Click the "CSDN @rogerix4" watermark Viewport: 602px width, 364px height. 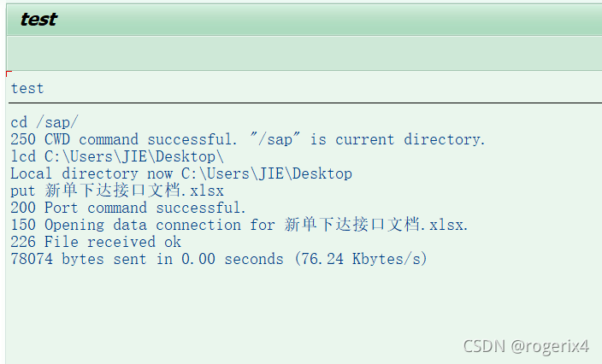coord(526,346)
